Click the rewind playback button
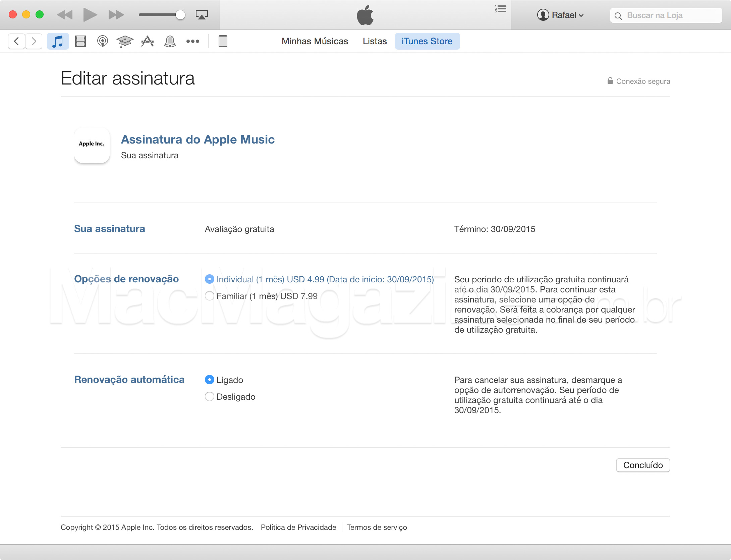The height and width of the screenshot is (560, 731). 65,15
